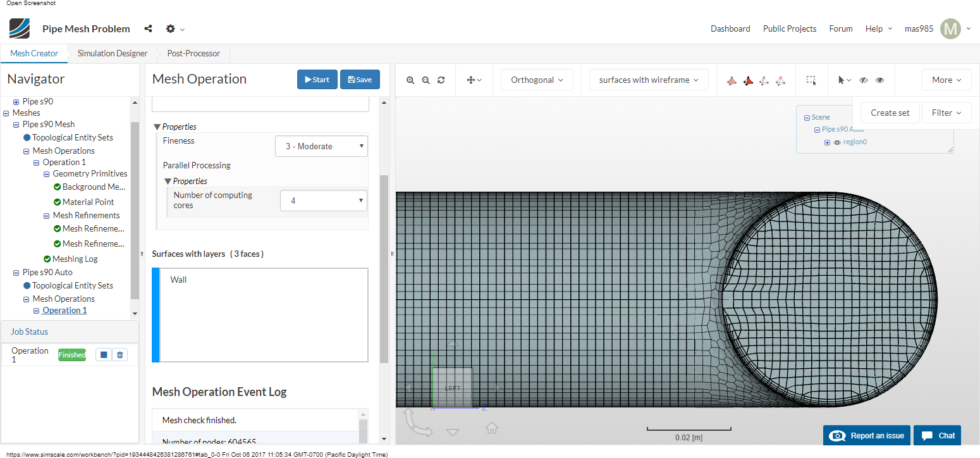
Task: Click the orientation cube down arrow
Action: (453, 433)
